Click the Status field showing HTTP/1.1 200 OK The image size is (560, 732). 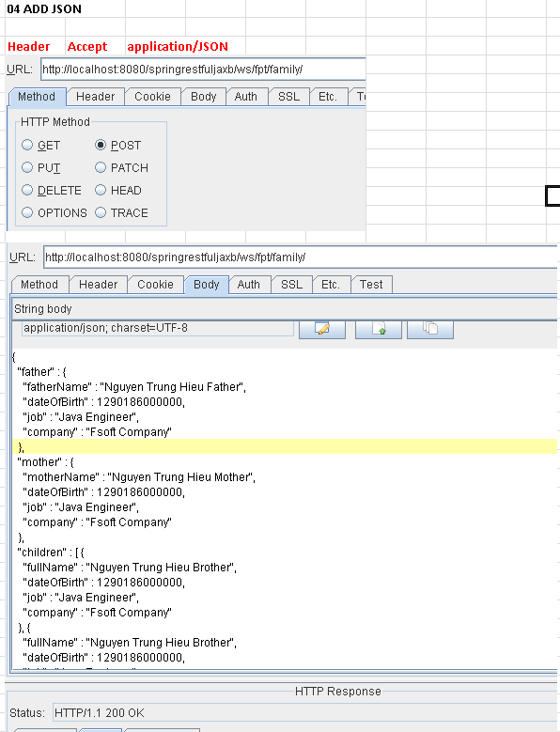[305, 713]
